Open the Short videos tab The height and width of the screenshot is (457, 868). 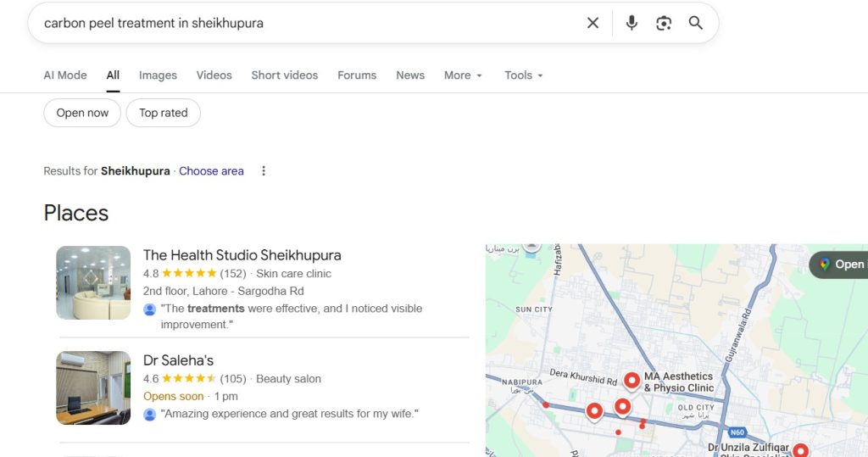[284, 75]
